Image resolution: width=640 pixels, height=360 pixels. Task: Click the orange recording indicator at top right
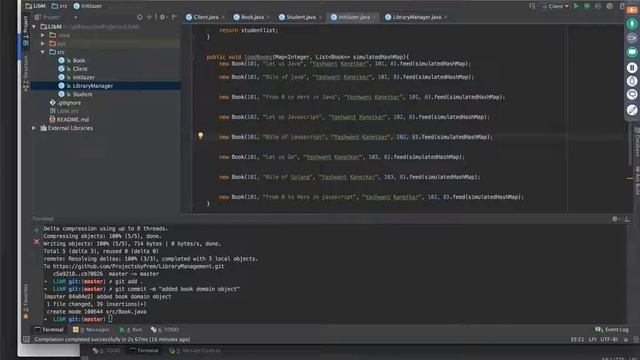[x=632, y=10]
